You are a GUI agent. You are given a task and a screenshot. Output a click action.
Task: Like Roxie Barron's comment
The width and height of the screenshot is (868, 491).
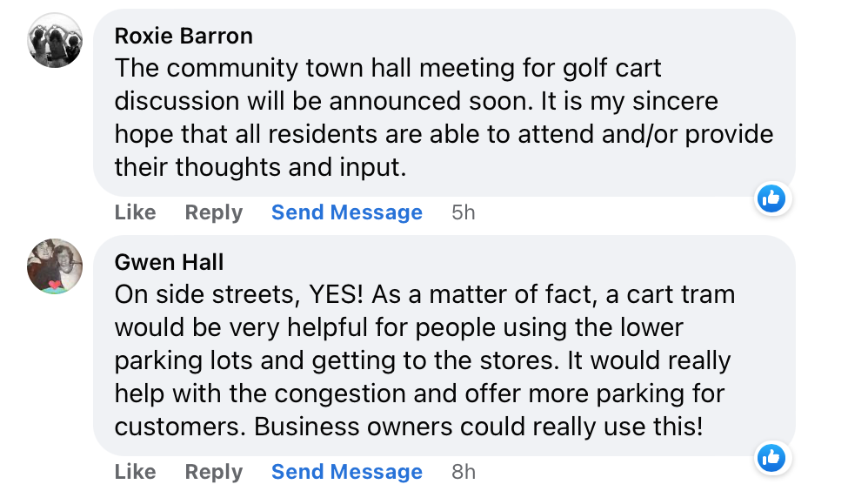[x=135, y=212]
